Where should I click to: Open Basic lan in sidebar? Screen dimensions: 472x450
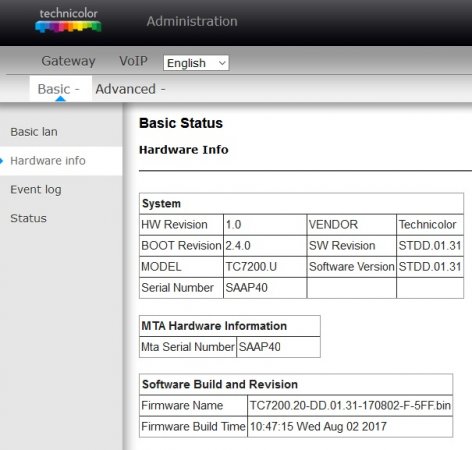coord(34,132)
